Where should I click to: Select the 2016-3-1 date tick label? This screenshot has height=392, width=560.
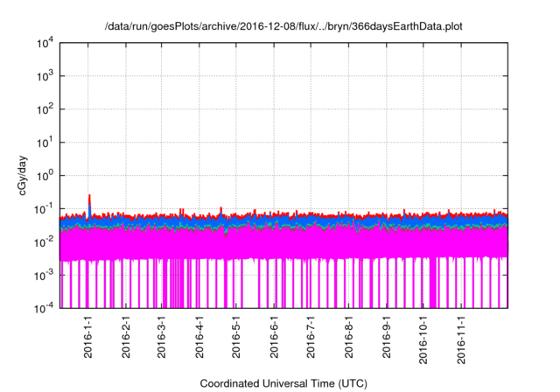[x=161, y=337]
